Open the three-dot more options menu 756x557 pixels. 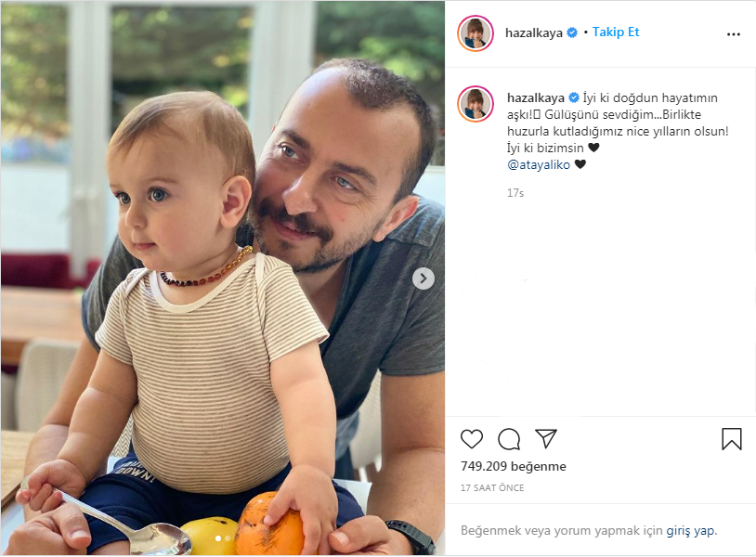pyautogui.click(x=734, y=34)
